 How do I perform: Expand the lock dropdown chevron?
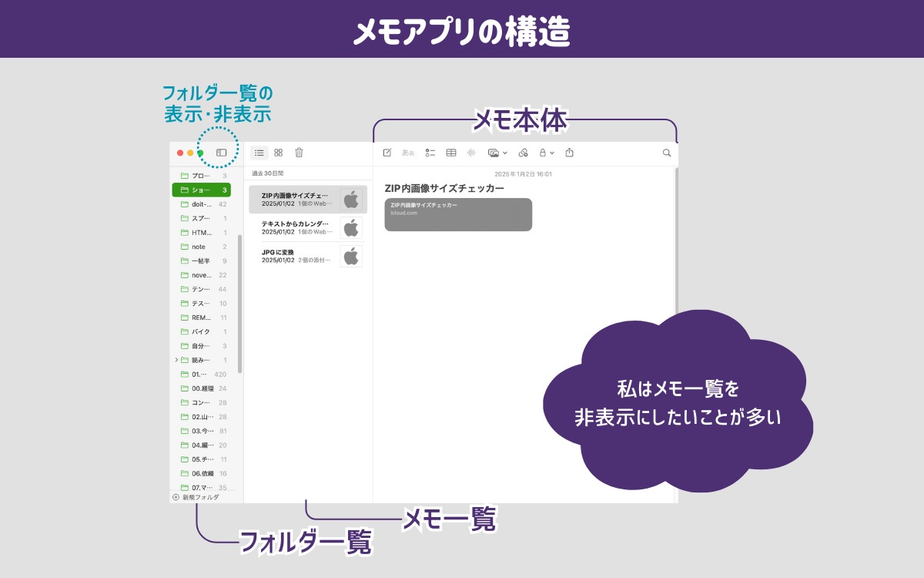coord(552,153)
